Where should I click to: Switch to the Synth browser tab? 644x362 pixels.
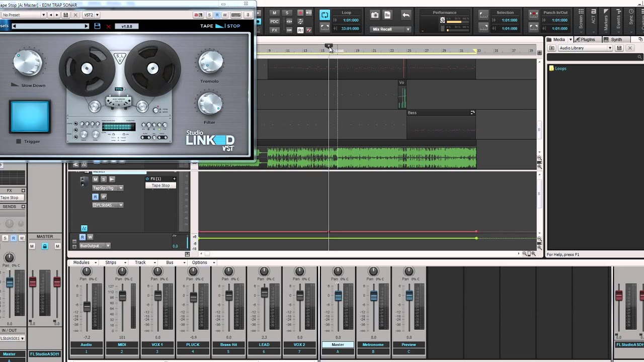(x=616, y=40)
